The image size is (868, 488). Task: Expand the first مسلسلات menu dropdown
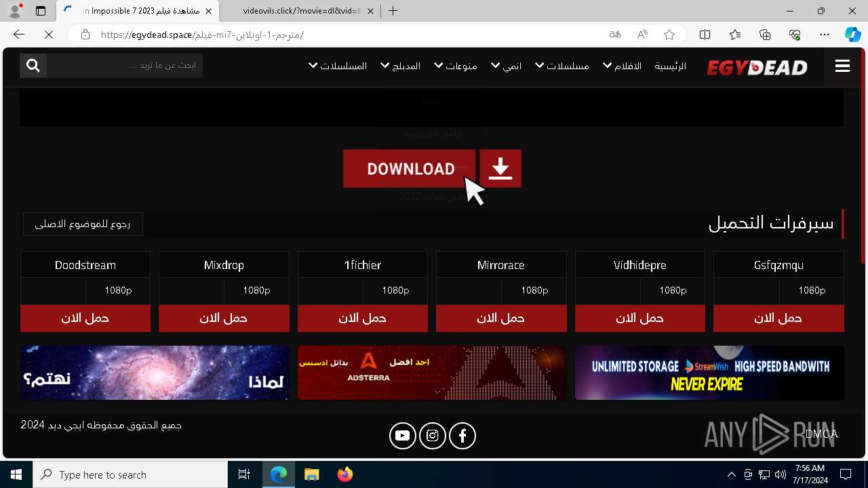[562, 66]
